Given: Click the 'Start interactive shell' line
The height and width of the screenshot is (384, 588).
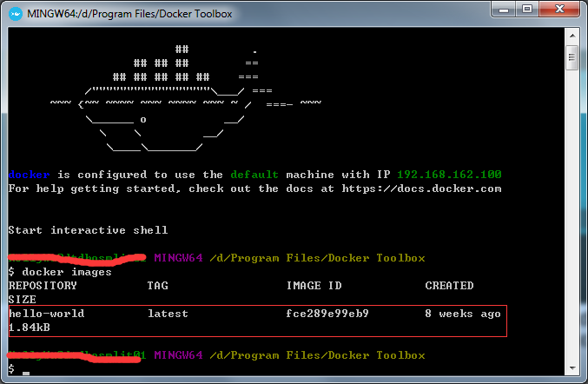Looking at the screenshot, I should pyautogui.click(x=88, y=230).
